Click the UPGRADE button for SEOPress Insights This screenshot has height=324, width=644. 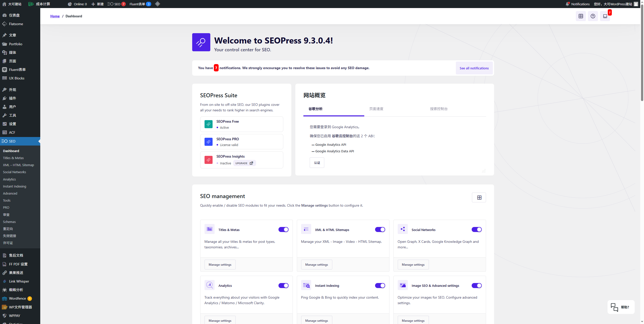click(244, 163)
